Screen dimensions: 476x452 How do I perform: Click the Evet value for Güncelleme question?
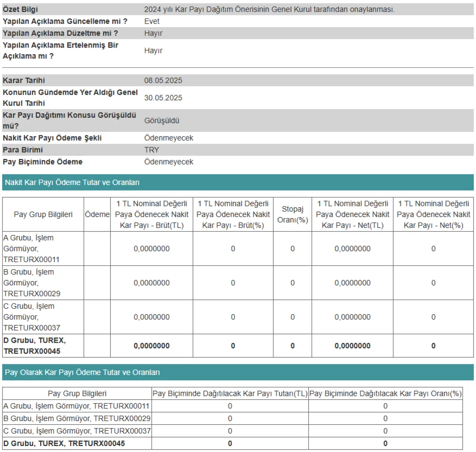[x=152, y=21]
